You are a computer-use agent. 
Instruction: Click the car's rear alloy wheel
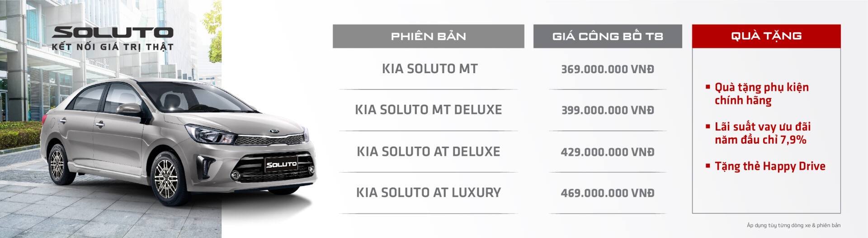[x=58, y=164]
